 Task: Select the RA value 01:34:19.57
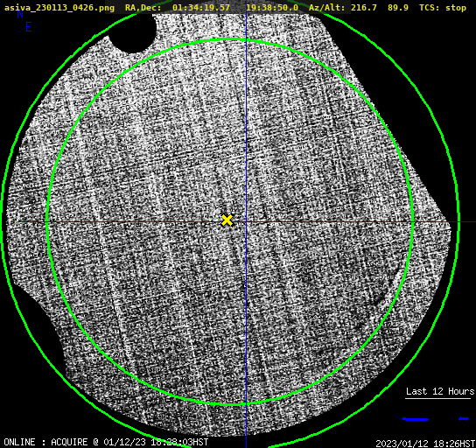201,8
